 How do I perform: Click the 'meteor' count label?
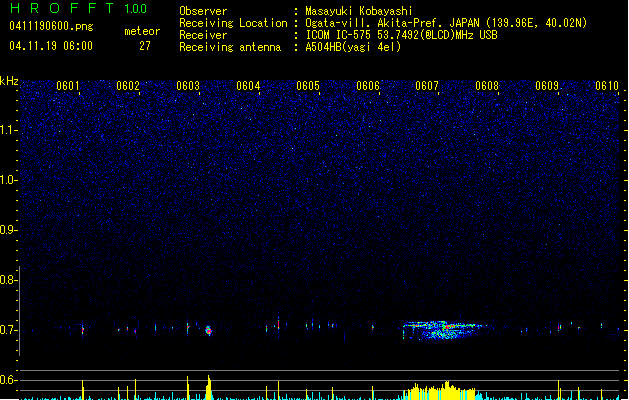(x=142, y=31)
